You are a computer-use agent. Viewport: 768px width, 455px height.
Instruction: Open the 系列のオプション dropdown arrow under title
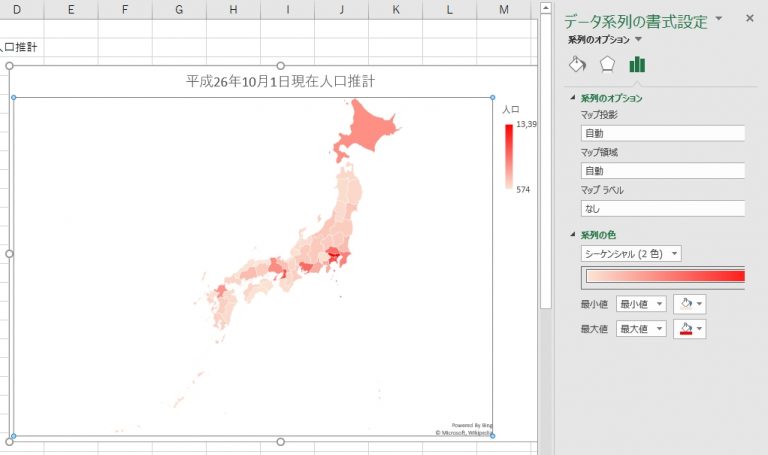(x=638, y=39)
